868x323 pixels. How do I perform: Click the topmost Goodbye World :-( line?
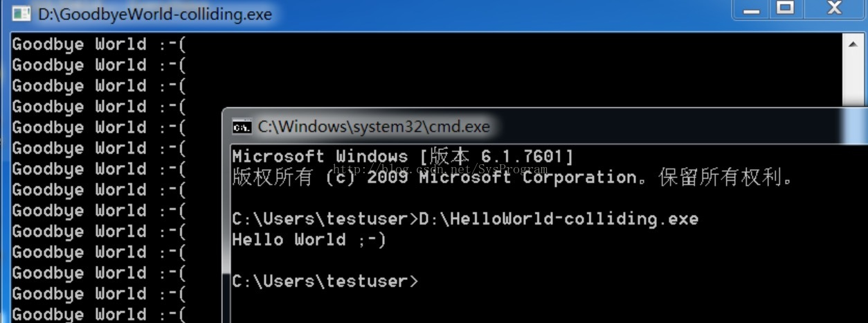(100, 44)
